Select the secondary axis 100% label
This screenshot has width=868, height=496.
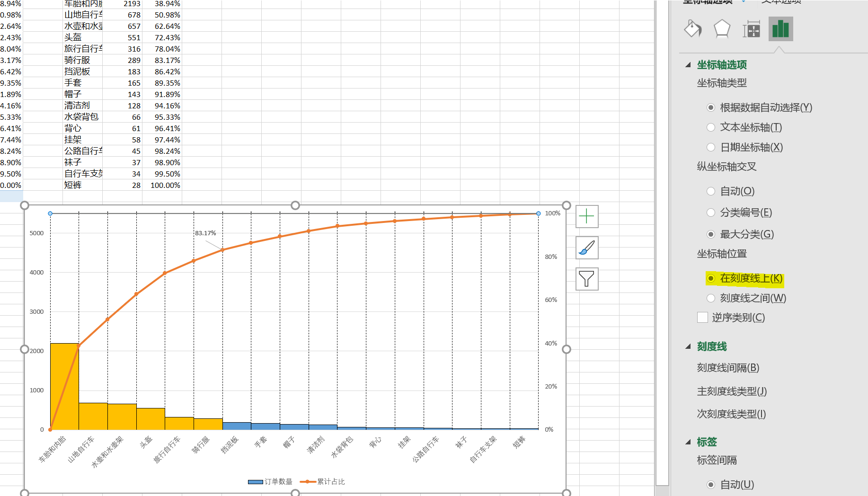[552, 213]
